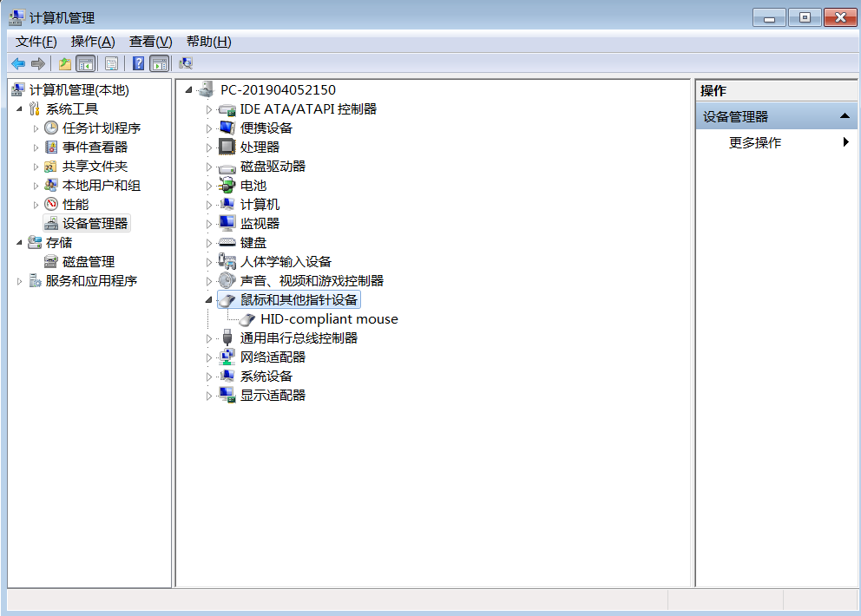
Task: Open the Properties toolbar icon
Action: 111,63
